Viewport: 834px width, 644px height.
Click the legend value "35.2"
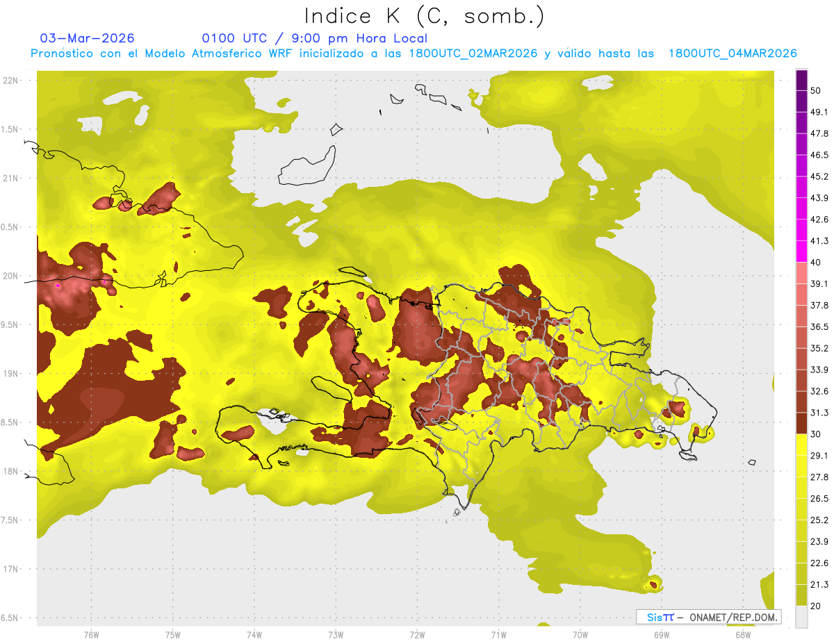point(819,348)
